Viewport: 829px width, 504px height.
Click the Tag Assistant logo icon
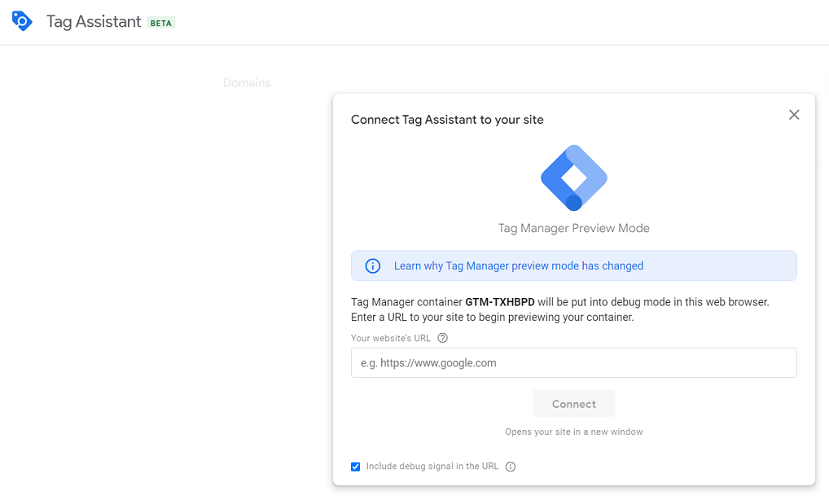[x=22, y=22]
